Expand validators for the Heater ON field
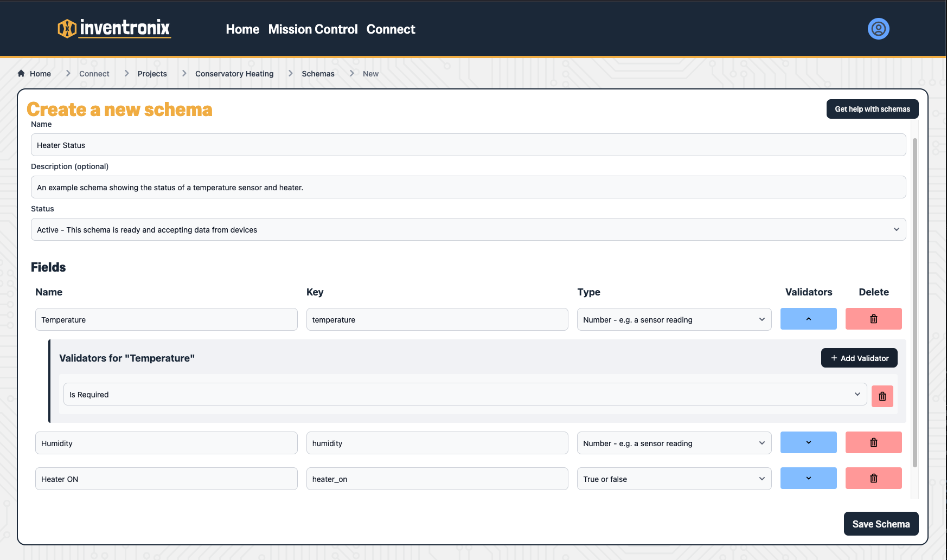The height and width of the screenshot is (560, 947). pyautogui.click(x=808, y=479)
